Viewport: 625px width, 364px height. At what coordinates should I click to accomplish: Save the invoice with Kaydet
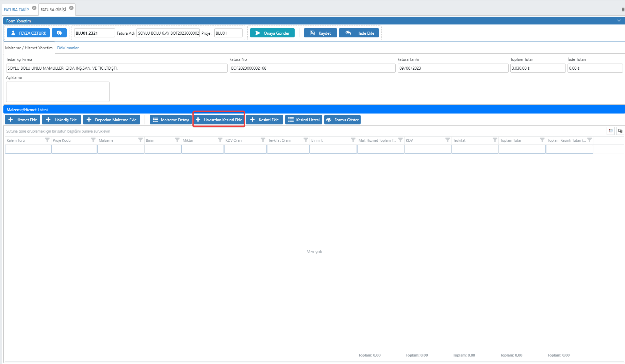[x=320, y=33]
